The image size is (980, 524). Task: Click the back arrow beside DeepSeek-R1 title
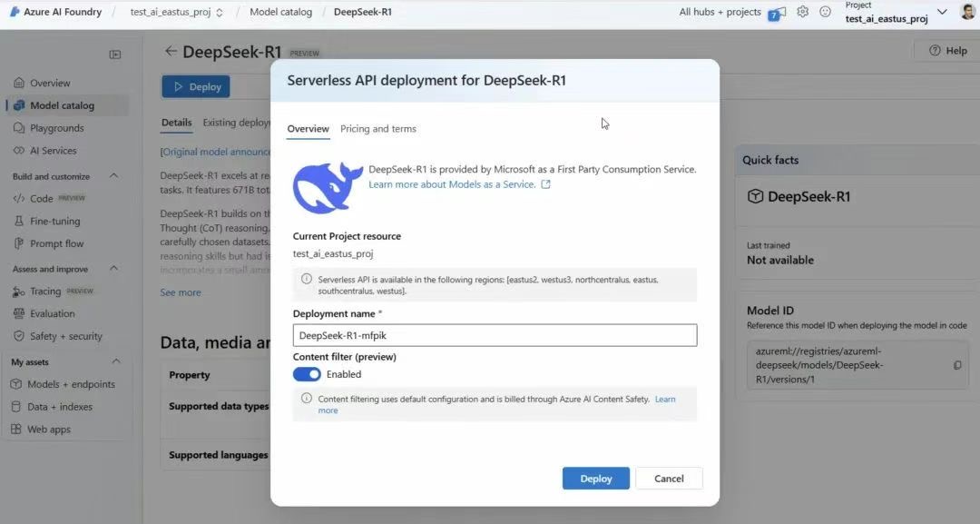(x=171, y=52)
